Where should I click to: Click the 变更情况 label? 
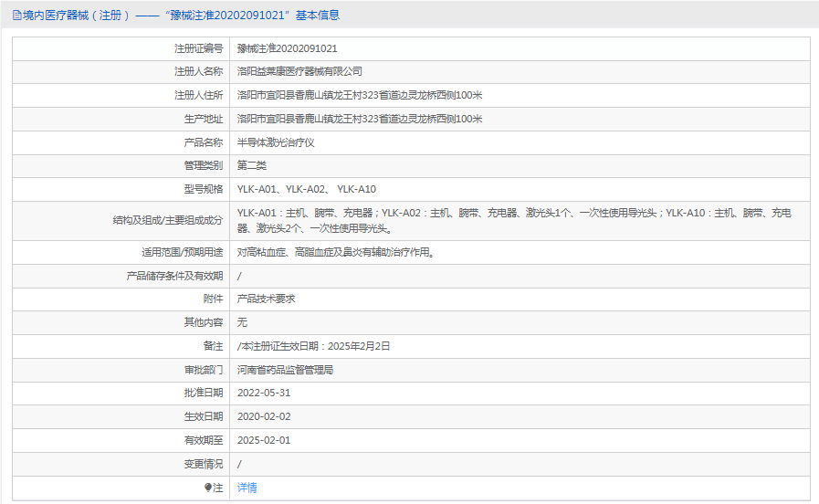click(x=204, y=464)
